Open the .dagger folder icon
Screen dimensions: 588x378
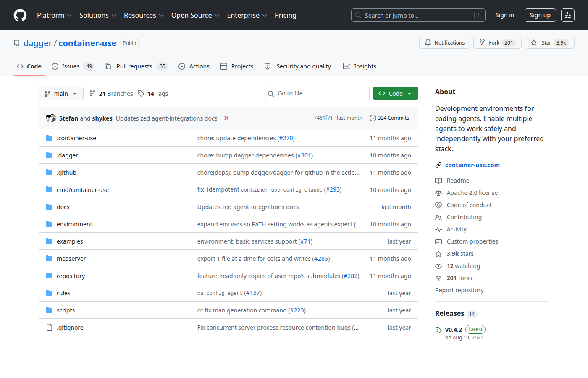coord(49,155)
